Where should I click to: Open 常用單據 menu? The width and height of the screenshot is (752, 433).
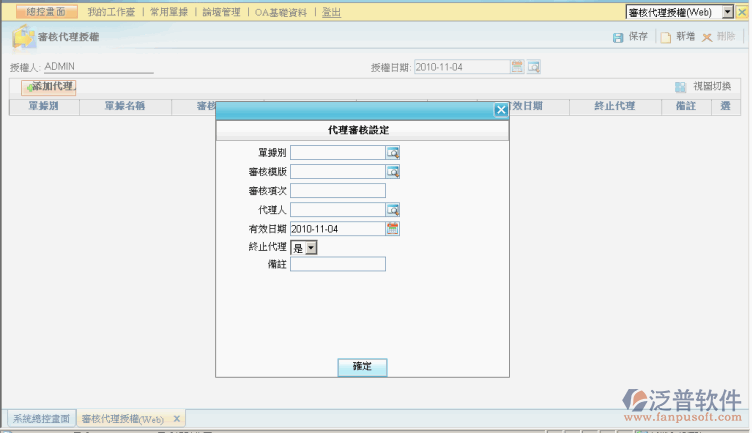tap(169, 12)
